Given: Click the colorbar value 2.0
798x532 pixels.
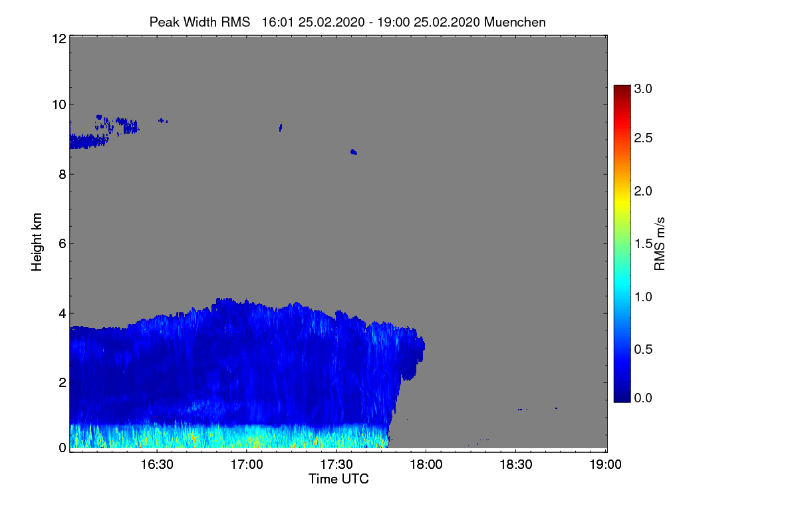Looking at the screenshot, I should [644, 192].
